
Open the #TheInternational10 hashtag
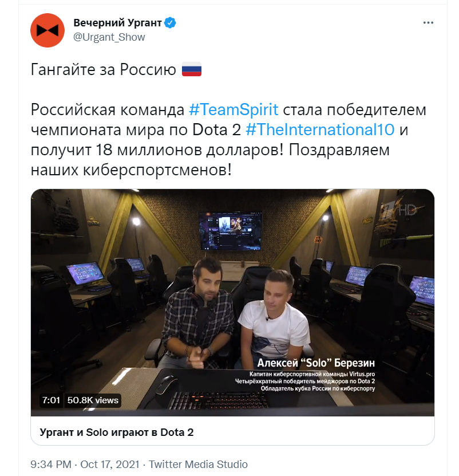(x=320, y=129)
